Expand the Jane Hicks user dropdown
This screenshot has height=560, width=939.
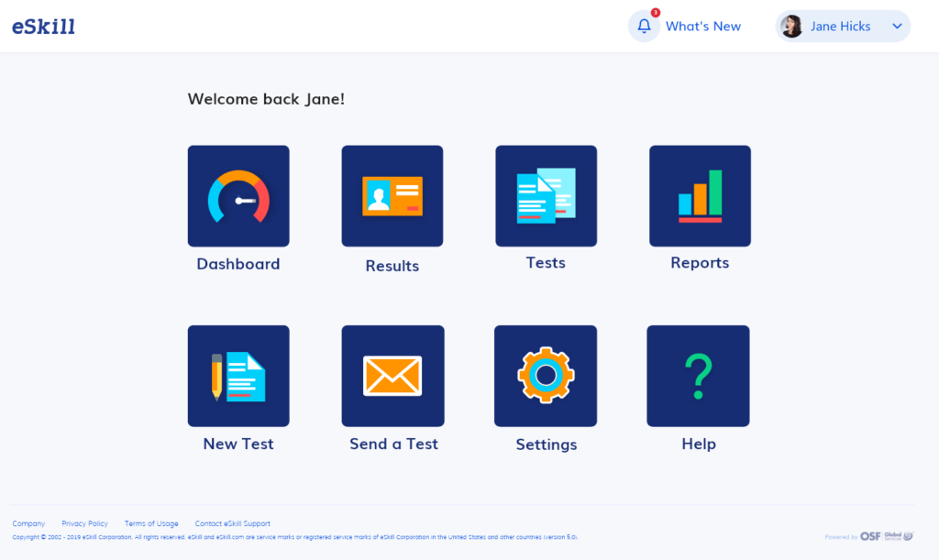point(841,27)
